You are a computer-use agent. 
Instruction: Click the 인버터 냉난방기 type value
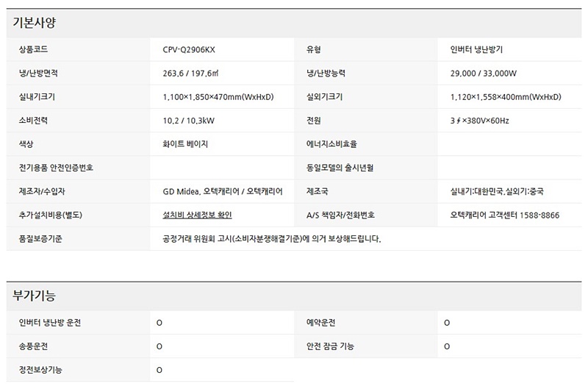(x=476, y=50)
